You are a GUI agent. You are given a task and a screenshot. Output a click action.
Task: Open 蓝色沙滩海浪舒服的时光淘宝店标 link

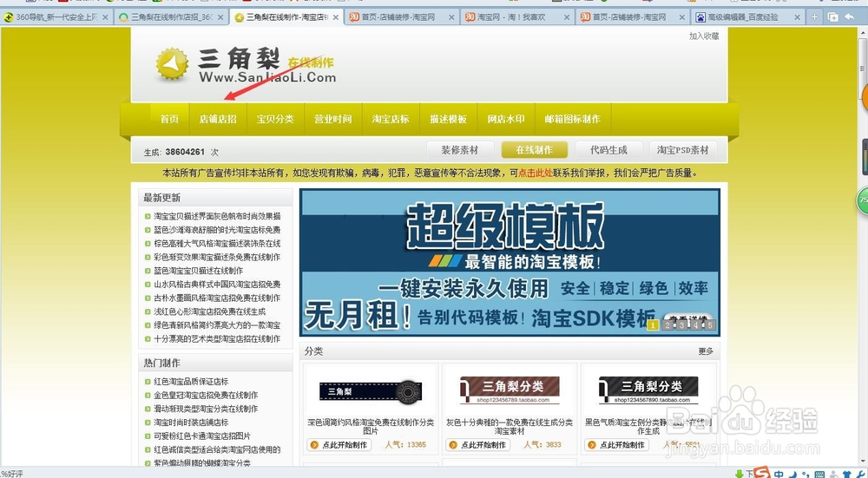pyautogui.click(x=217, y=230)
